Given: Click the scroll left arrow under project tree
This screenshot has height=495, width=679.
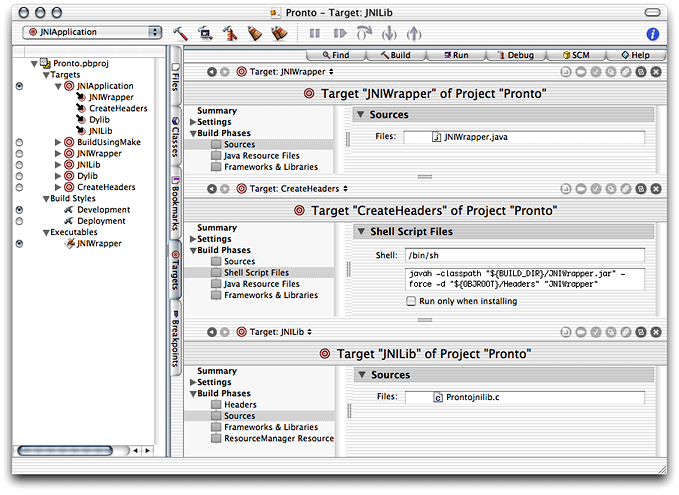Looking at the screenshot, I should tap(136, 451).
